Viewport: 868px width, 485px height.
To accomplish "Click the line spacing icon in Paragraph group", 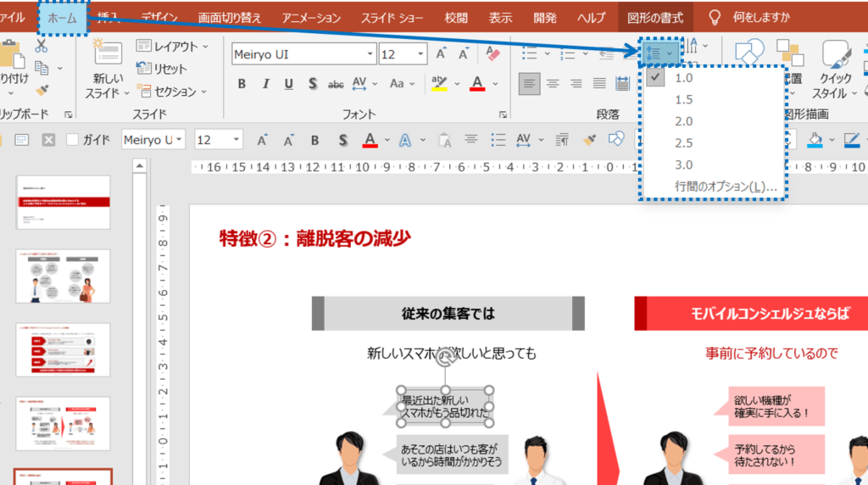I will [654, 53].
